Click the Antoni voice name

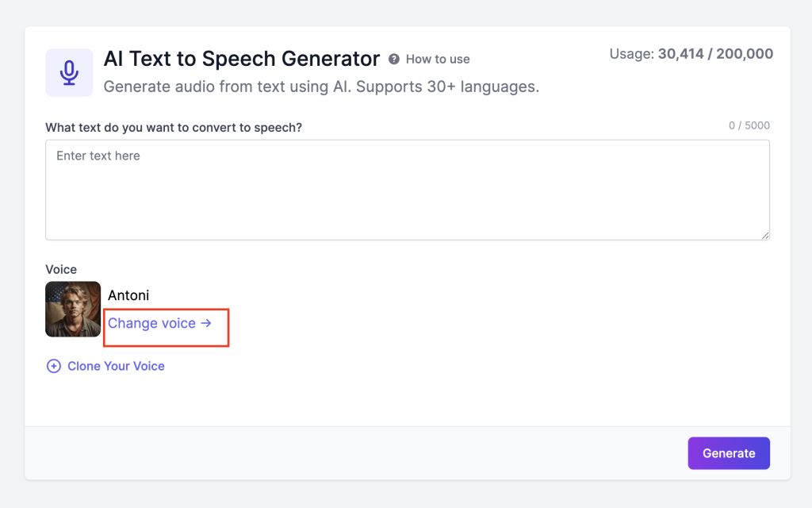(128, 295)
